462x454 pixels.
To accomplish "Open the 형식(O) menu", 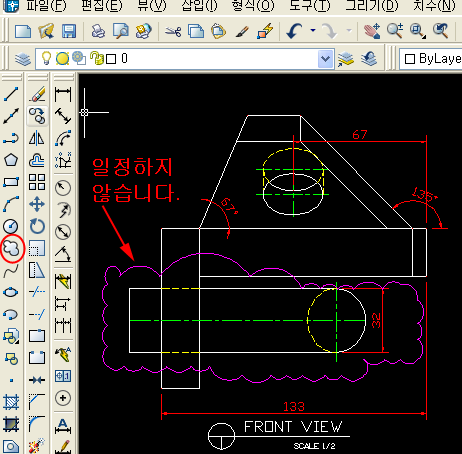I will pos(253,6).
